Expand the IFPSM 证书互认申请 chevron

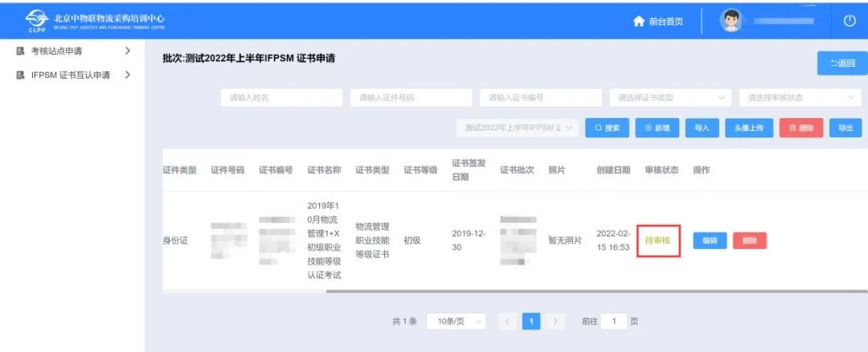coord(127,75)
